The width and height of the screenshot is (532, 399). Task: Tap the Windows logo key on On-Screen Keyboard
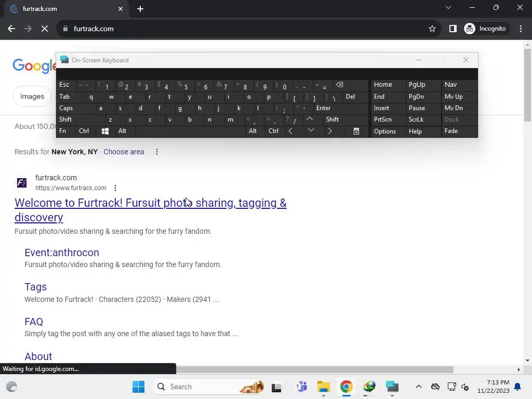105,131
